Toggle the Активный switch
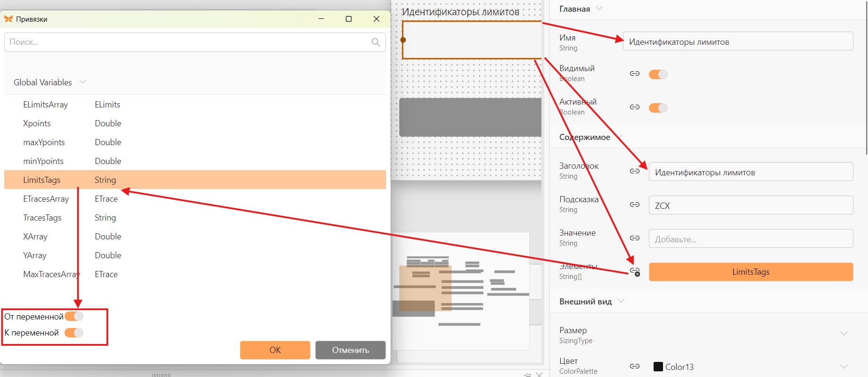Viewport: 868px width, 377px height. tap(658, 107)
